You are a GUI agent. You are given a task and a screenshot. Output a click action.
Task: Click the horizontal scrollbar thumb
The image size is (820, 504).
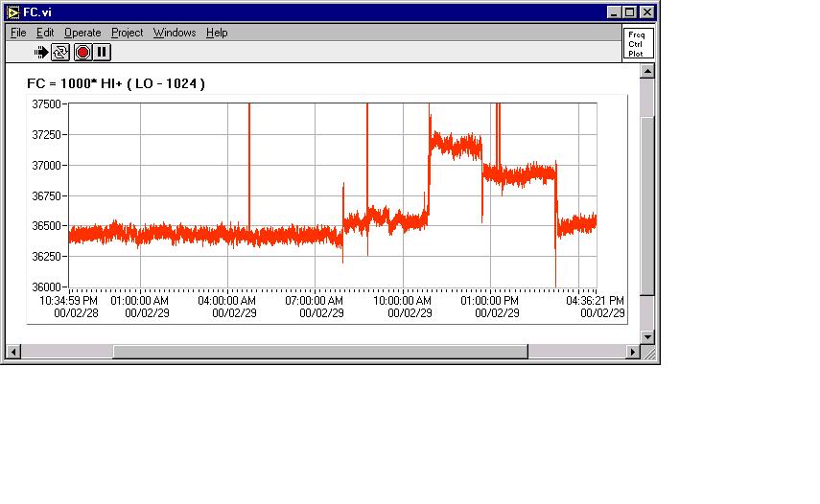click(x=320, y=352)
